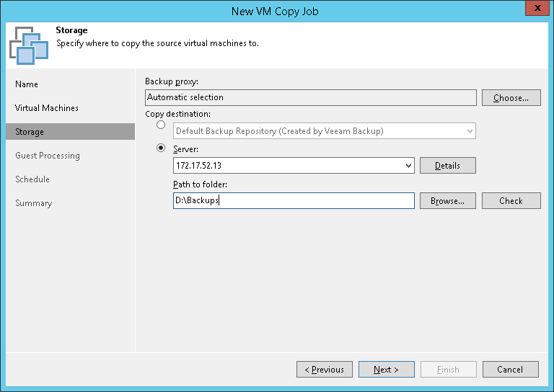Viewport: 554px width, 392px height.
Task: Select the backup repository radio button
Action: coord(161,125)
